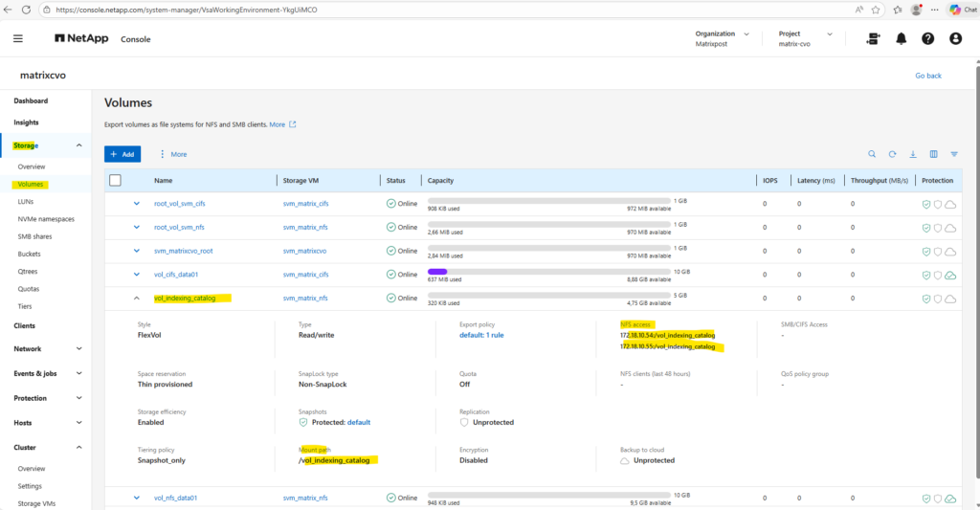
Task: Toggle the select-all volumes checkbox
Action: (116, 180)
